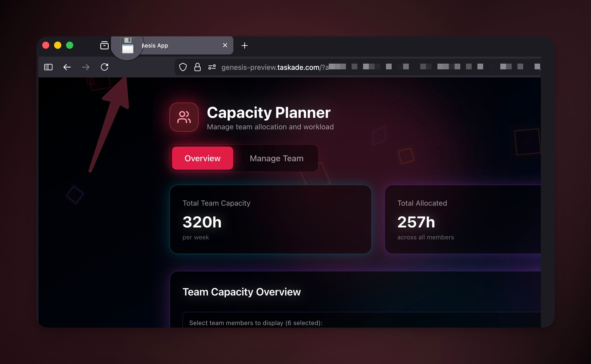Screen dimensions: 591x364
Task: Open a new browser tab
Action: pos(244,46)
